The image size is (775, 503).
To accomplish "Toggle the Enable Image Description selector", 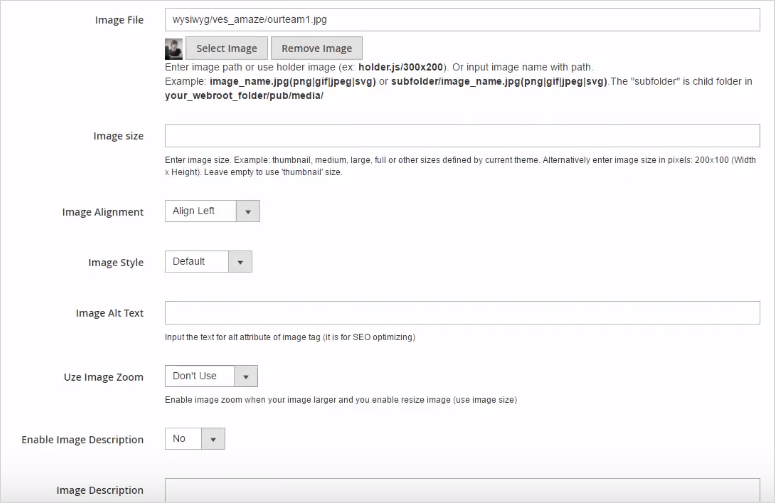I will [194, 439].
